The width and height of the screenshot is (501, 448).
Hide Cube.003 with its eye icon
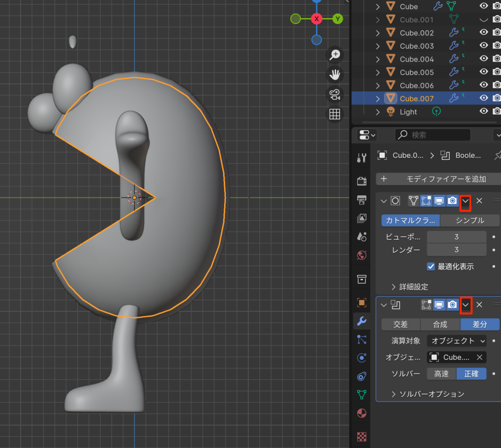(x=484, y=46)
